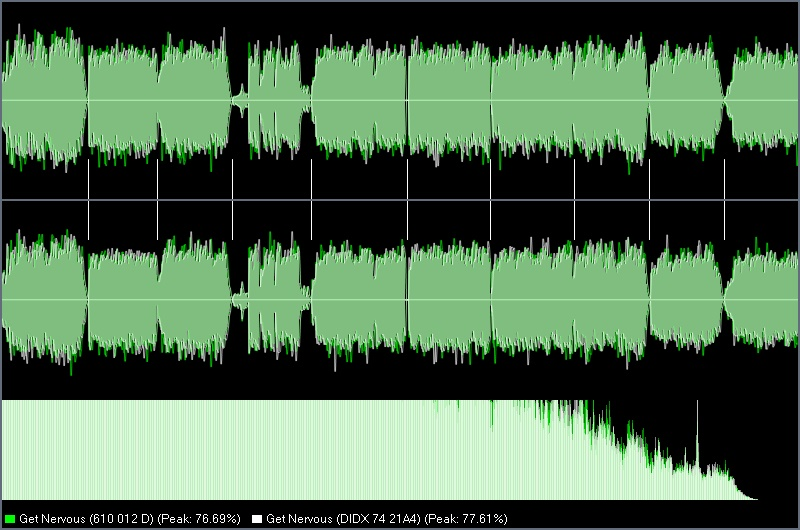Select the rightmost white track marker line
Screen dimensions: 800x530
pyautogui.click(x=724, y=199)
